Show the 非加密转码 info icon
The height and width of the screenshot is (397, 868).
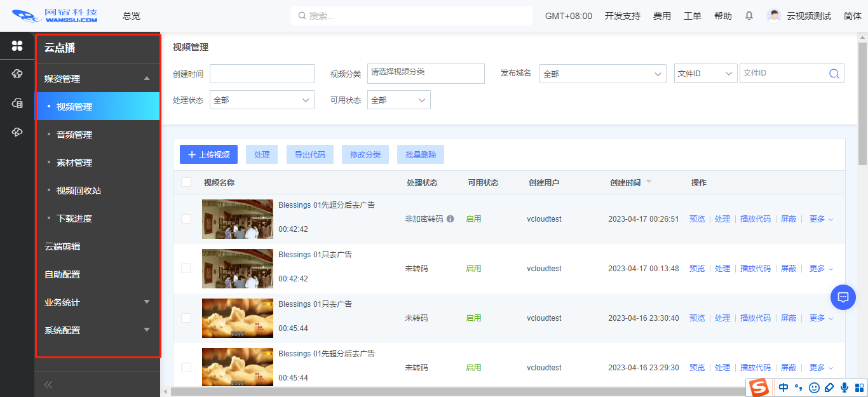pyautogui.click(x=450, y=219)
